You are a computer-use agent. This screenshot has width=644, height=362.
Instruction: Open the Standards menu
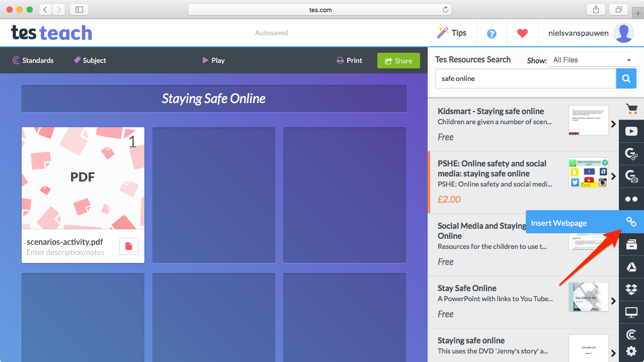(33, 60)
